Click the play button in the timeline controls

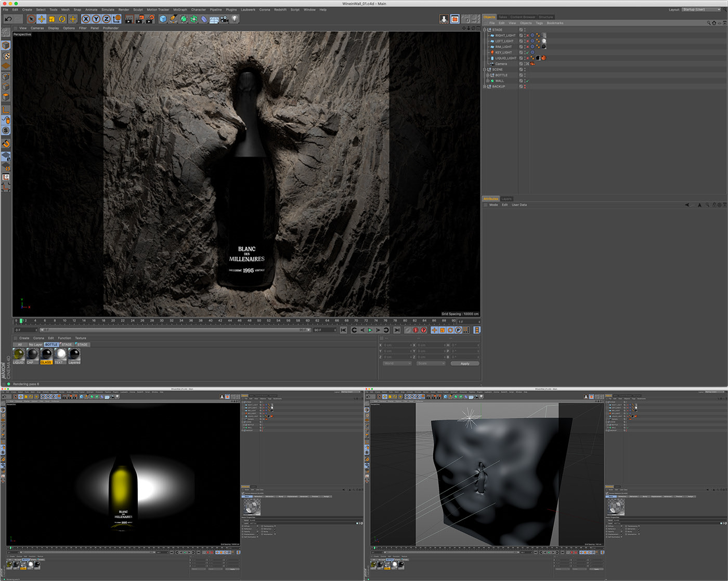[x=370, y=330]
